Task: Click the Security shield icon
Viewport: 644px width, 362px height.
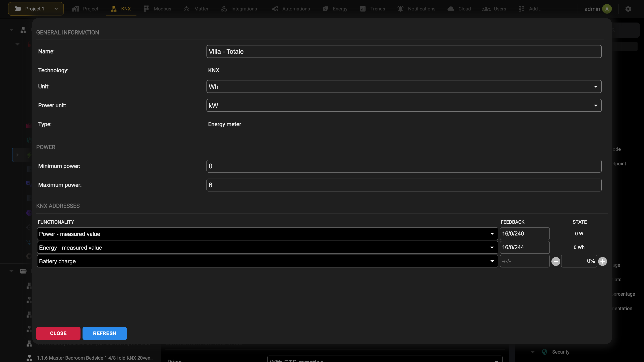Action: 544,352
